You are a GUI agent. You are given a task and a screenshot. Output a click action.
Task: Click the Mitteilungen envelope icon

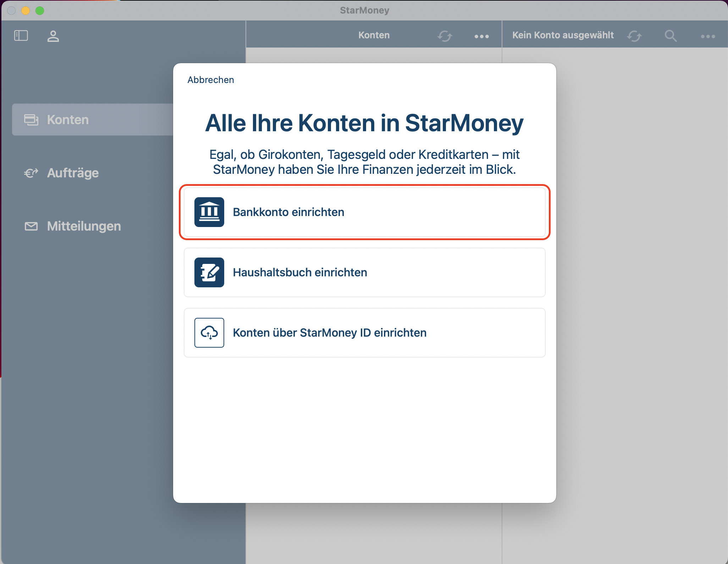(x=31, y=226)
